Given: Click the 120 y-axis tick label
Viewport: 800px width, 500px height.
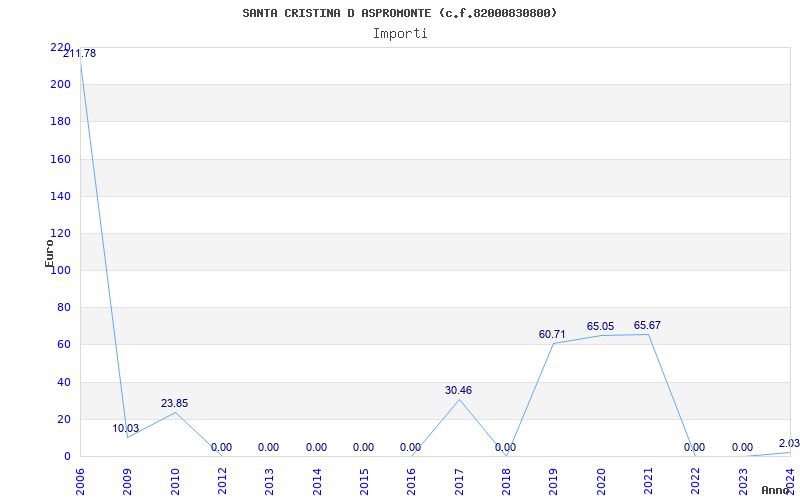Looking at the screenshot, I should pos(60,234).
